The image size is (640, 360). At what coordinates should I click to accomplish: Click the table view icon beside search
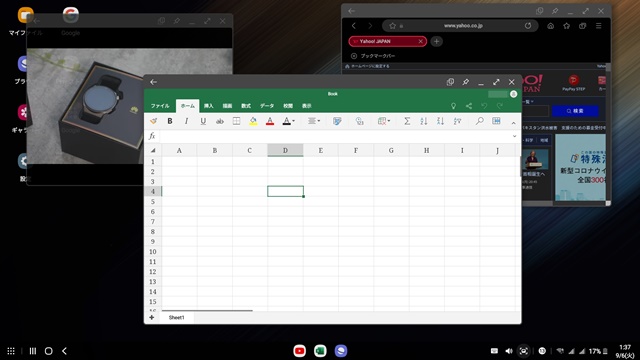[x=496, y=121]
